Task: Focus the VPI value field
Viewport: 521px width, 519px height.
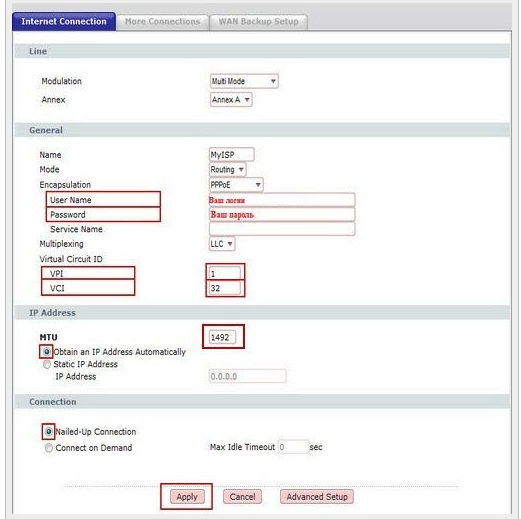Action: (225, 274)
